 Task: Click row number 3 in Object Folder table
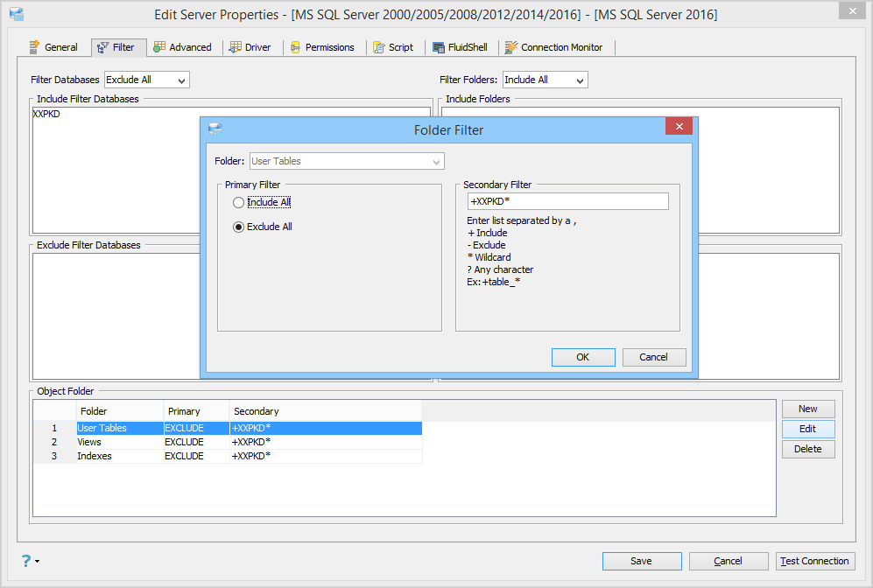tap(54, 456)
